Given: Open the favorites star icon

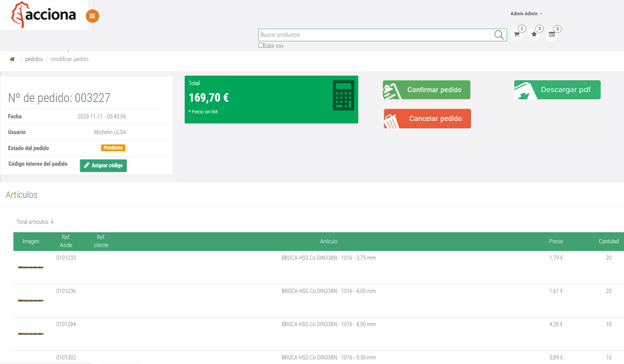Looking at the screenshot, I should click(534, 34).
